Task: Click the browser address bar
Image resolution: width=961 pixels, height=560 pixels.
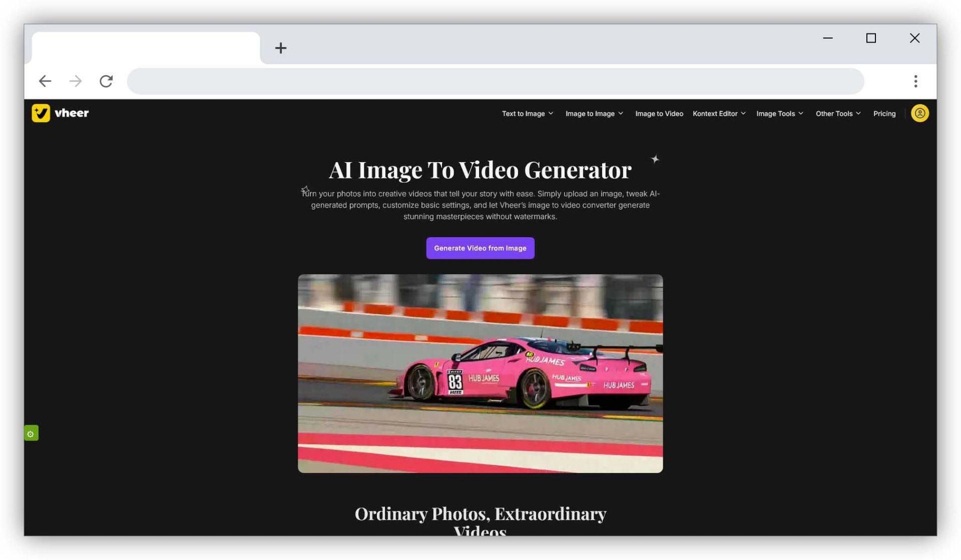Action: (495, 81)
